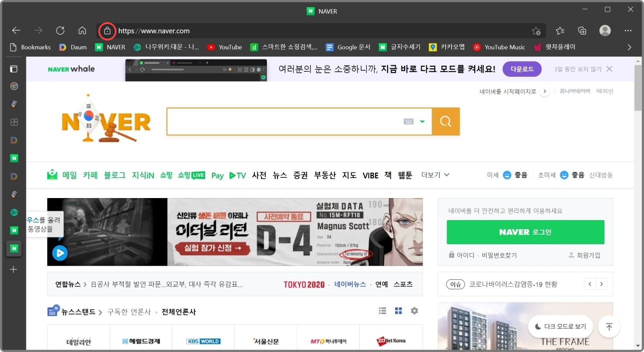Click the NAVER 로그인 button
Image resolution: width=644 pixels, height=352 pixels.
coord(525,232)
